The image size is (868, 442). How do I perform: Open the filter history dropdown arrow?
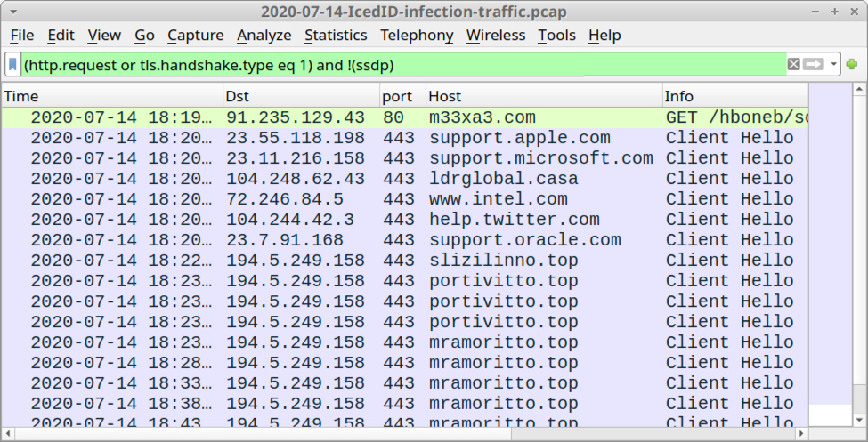833,65
